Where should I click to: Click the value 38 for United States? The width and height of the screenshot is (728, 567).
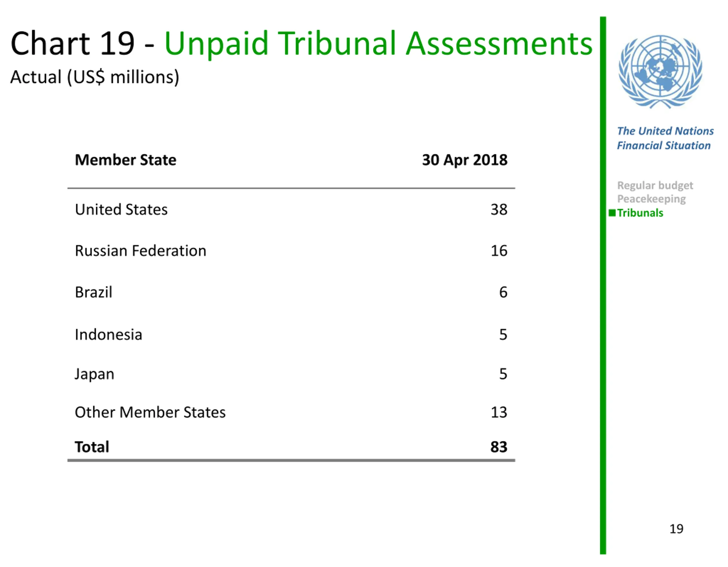pyautogui.click(x=499, y=209)
